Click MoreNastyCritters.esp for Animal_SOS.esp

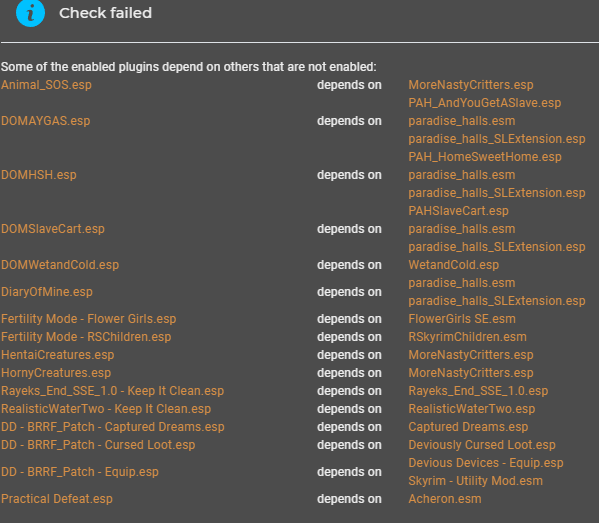tap(471, 85)
